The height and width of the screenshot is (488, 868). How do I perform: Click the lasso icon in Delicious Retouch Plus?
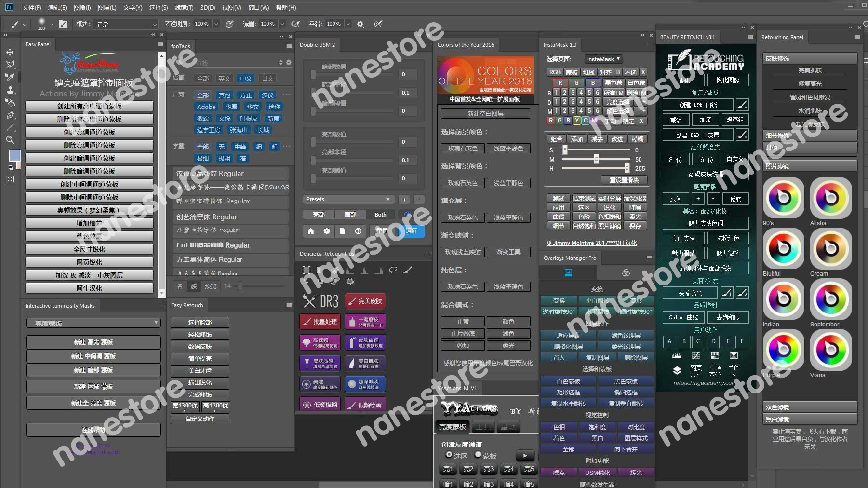coord(393,270)
